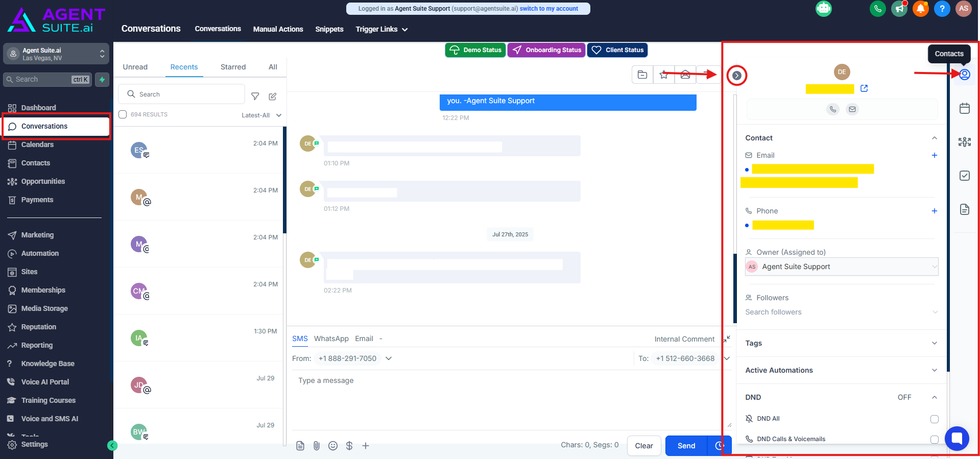This screenshot has height=459, width=980.
Task: Expand the message composer with the arrows icon
Action: (727, 339)
